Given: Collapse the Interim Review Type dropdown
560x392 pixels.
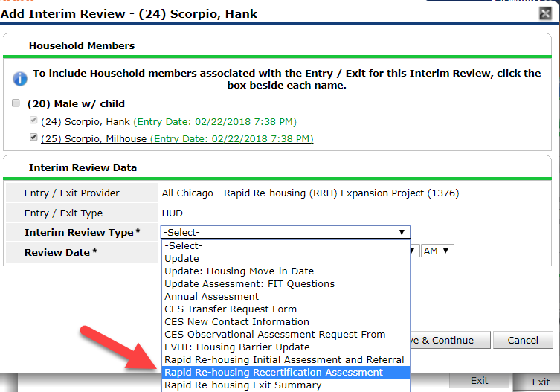Looking at the screenshot, I should 285,232.
